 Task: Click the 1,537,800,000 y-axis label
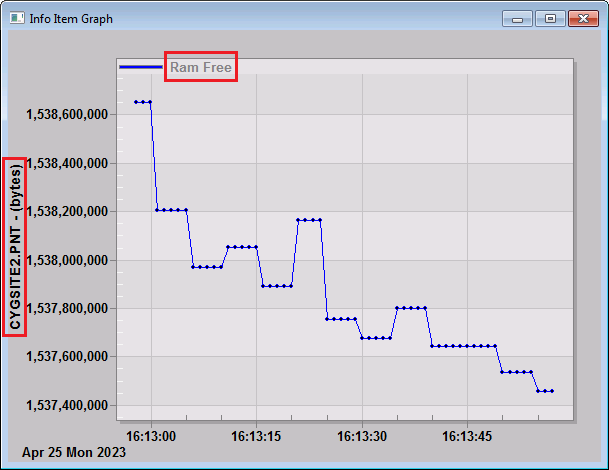click(x=67, y=308)
